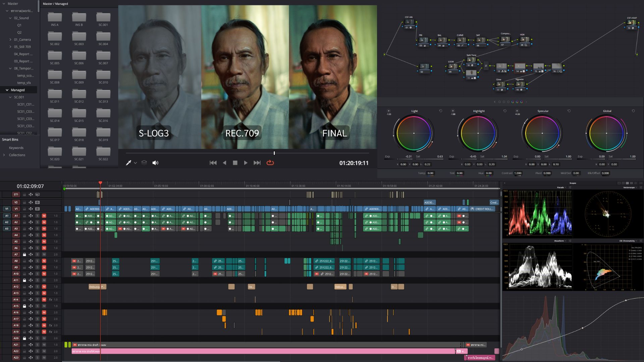Viewport: 644px width, 362px height.
Task: Toggle mute on audio track A1
Action: click(x=44, y=216)
